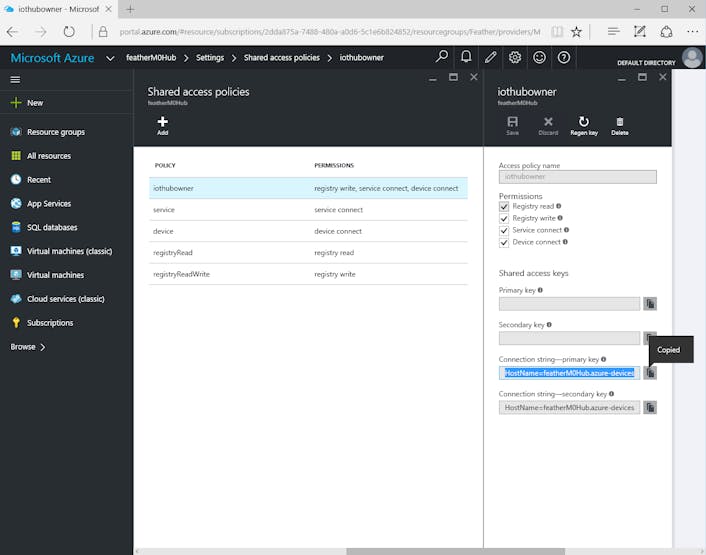The image size is (706, 555).
Task: Add a new shared access policy
Action: [163, 126]
